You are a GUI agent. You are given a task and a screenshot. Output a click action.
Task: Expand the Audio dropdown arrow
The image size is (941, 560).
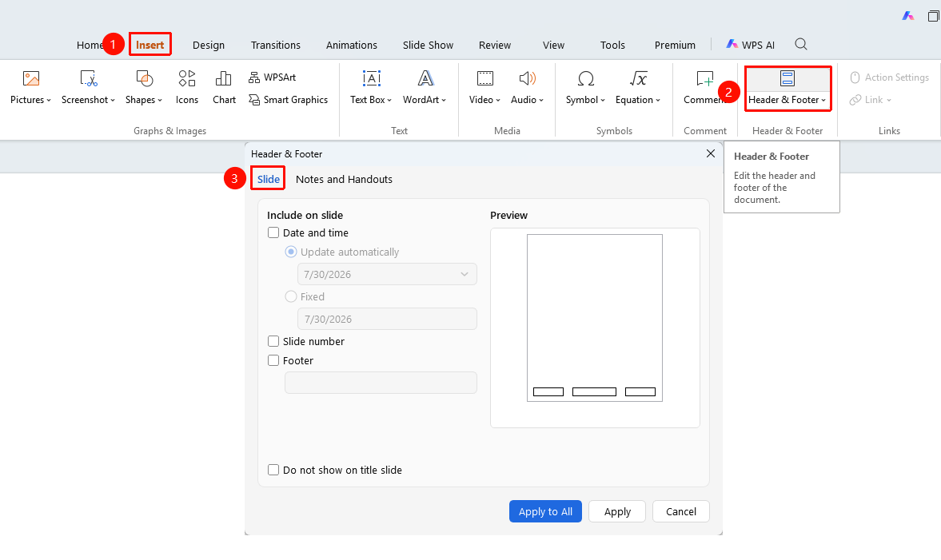pyautogui.click(x=541, y=100)
